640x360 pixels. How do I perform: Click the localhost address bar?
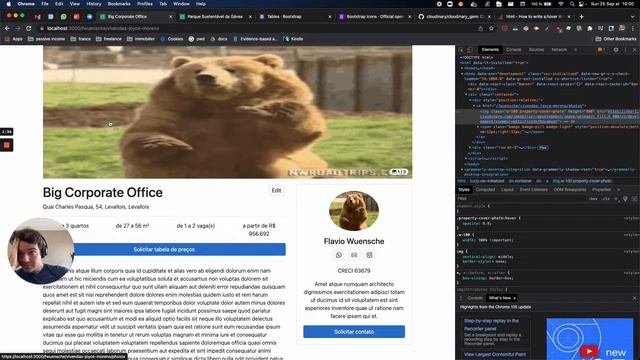pyautogui.click(x=257, y=29)
